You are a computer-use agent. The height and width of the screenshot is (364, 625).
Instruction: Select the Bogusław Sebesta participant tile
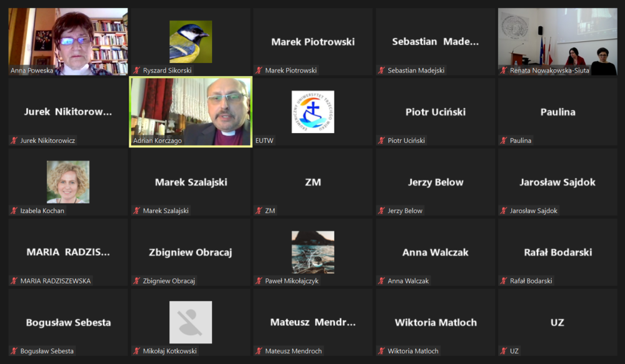(x=68, y=322)
